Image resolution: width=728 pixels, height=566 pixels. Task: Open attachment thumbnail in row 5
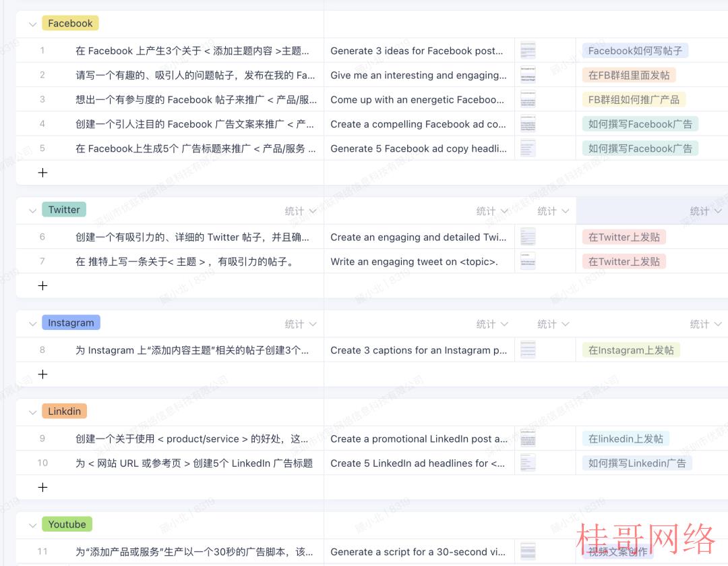coord(528,148)
